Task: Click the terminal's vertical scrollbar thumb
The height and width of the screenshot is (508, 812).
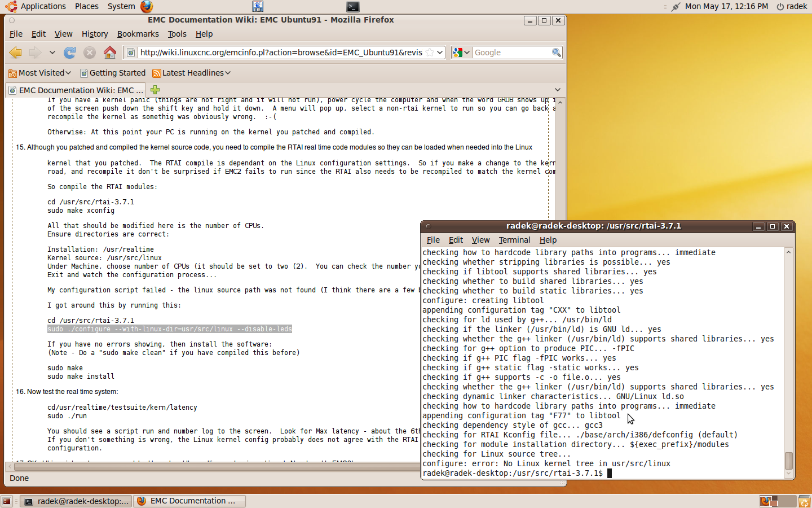Action: 788,461
